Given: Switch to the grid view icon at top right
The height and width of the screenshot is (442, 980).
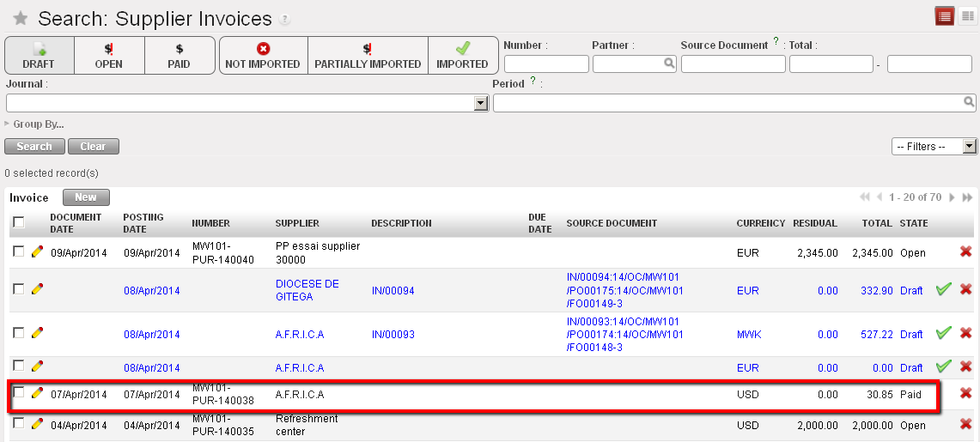Looking at the screenshot, I should click(966, 15).
